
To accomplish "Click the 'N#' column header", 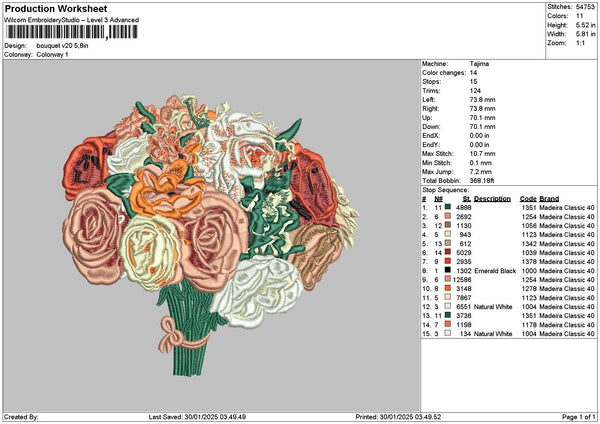I will 438,199.
